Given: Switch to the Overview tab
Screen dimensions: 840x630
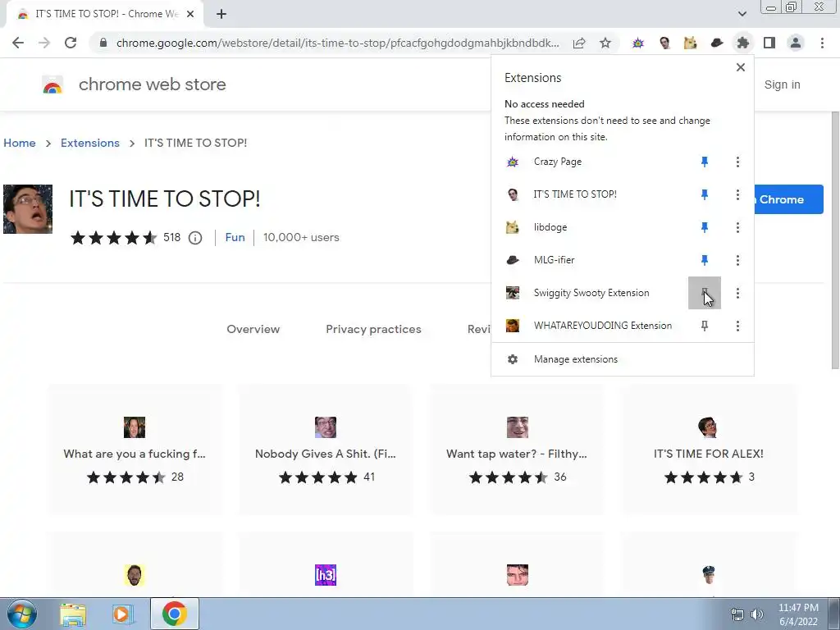Looking at the screenshot, I should click(253, 329).
